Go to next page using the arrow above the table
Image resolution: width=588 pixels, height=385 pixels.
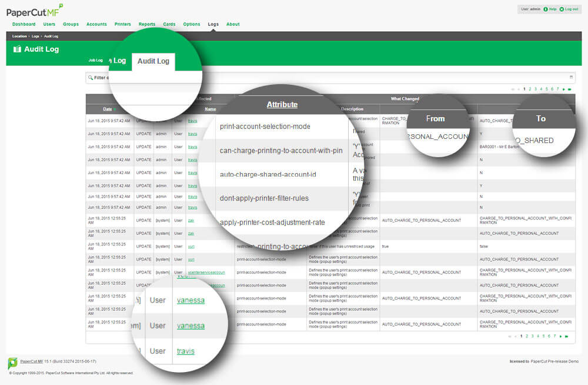pos(564,89)
